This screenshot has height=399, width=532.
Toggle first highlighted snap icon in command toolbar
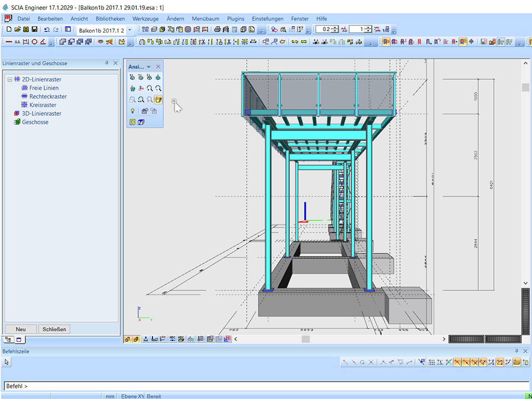[x=458, y=362]
